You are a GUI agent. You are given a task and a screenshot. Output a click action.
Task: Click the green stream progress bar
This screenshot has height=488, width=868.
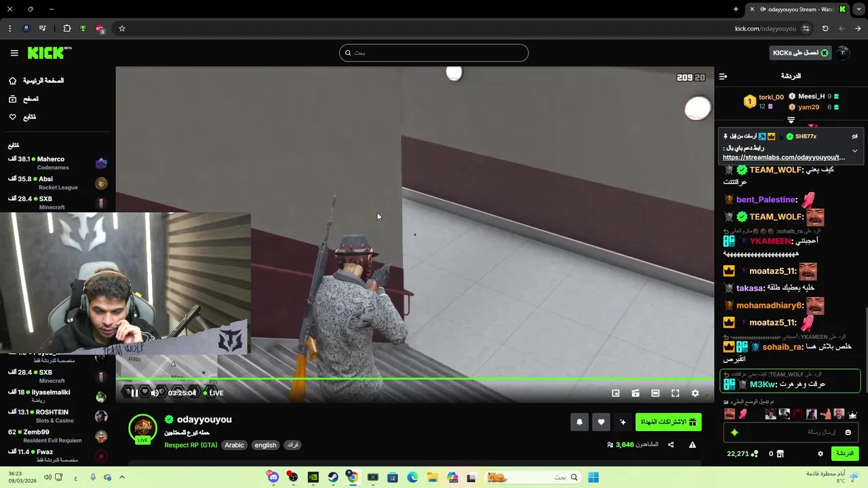pyautogui.click(x=414, y=380)
